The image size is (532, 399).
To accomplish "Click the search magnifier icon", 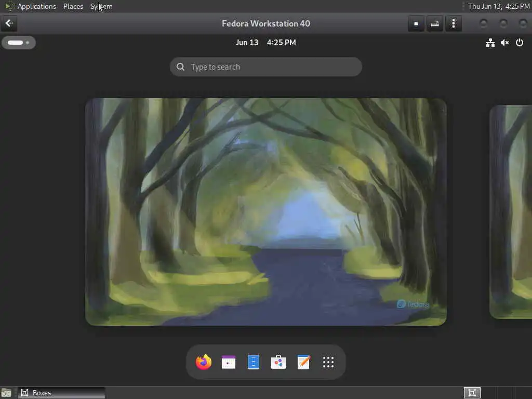I will 180,67.
